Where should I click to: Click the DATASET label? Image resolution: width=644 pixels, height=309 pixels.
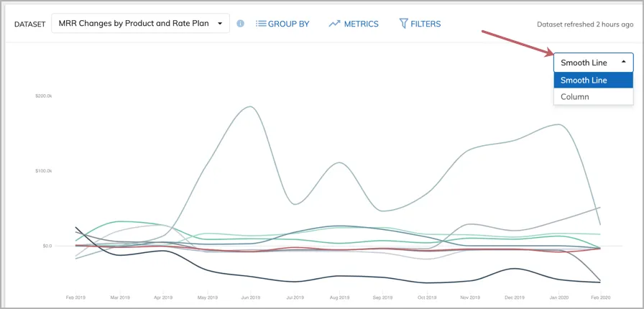29,24
